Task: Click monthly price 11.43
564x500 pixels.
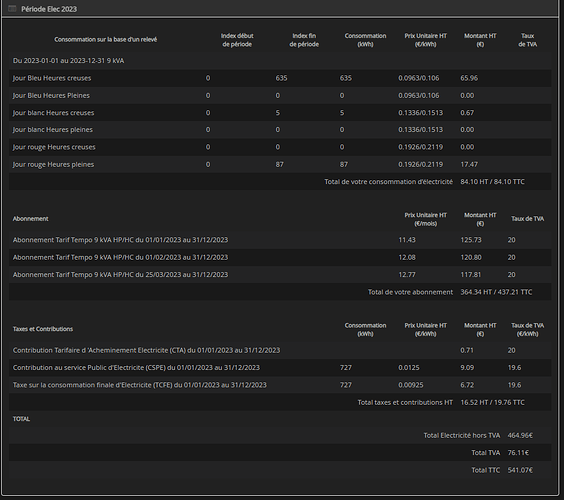Action: (x=407, y=240)
